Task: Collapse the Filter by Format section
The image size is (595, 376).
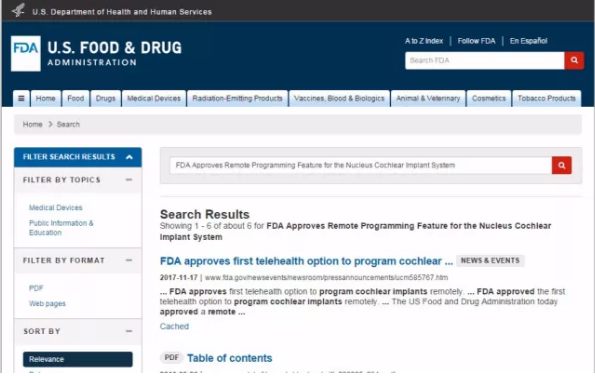Action: pos(129,260)
